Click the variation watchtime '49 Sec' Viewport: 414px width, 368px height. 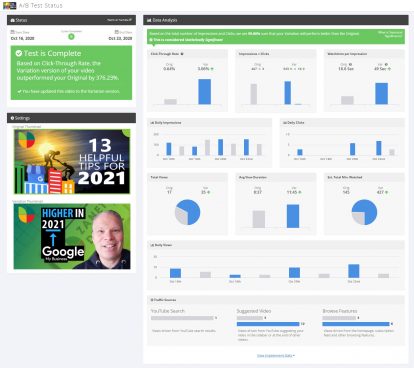coord(380,69)
